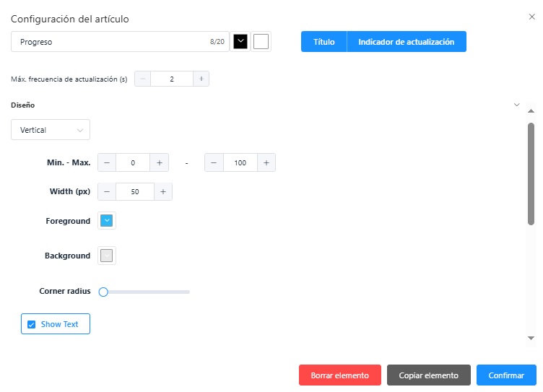Click the Progreso title input field
The height and width of the screenshot is (392, 543).
pos(108,42)
